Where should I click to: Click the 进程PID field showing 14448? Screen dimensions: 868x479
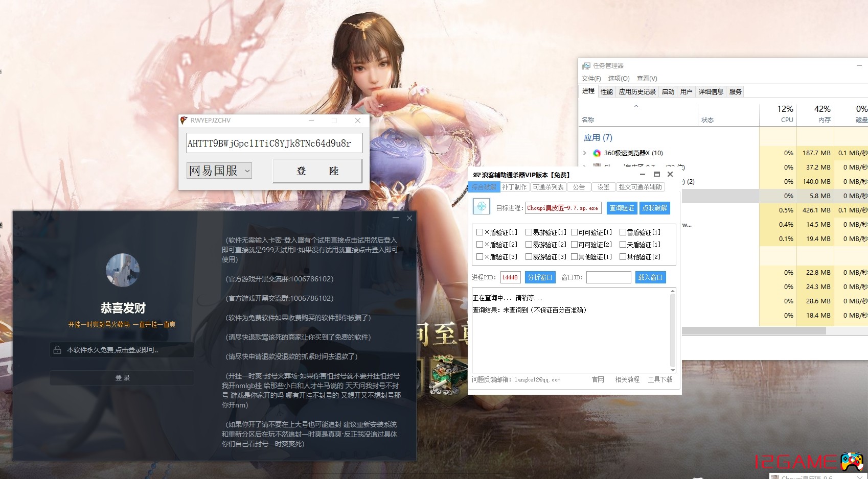[510, 277]
